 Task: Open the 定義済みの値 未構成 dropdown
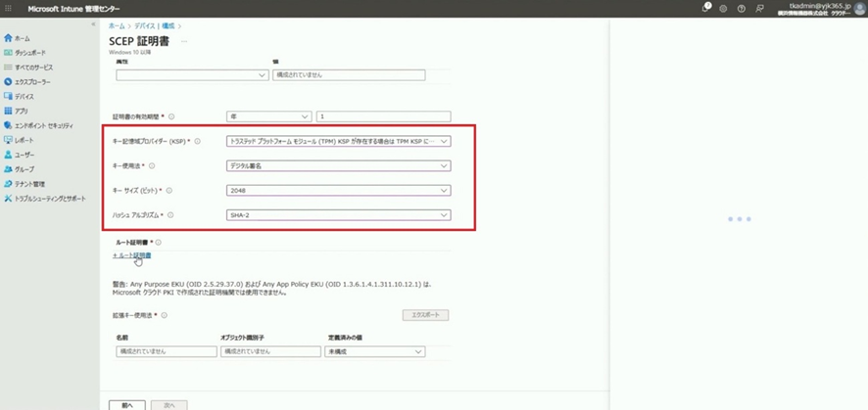tap(374, 351)
